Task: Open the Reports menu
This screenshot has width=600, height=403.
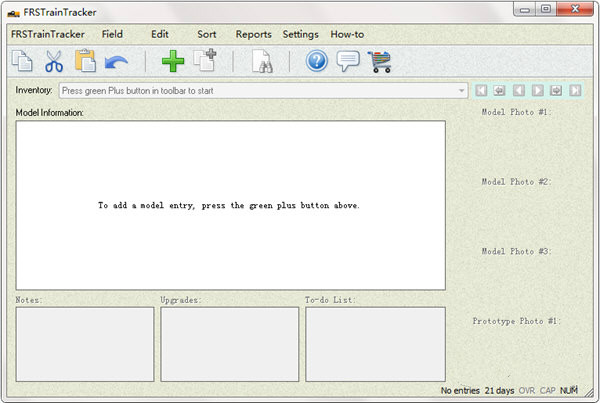Action: [x=253, y=34]
